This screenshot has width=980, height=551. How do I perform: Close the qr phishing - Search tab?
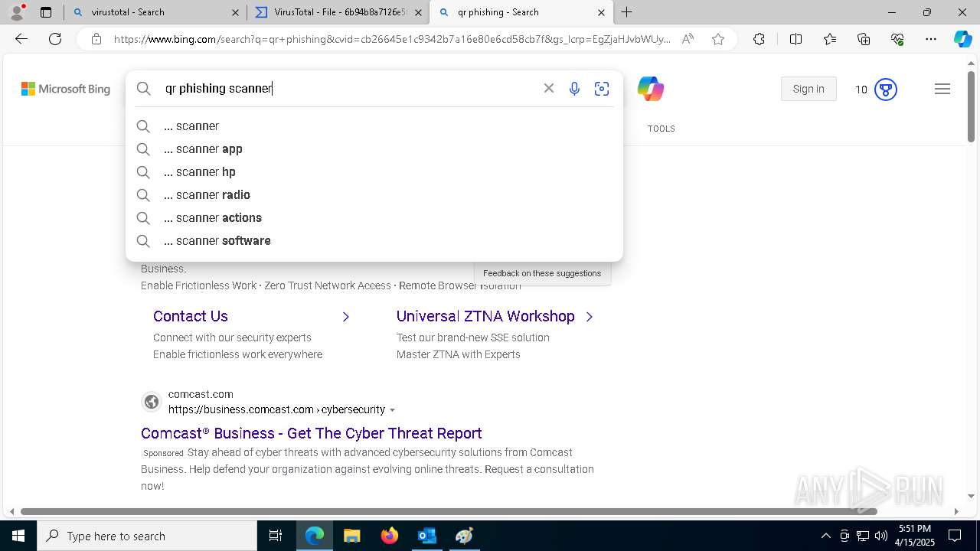coord(601,12)
